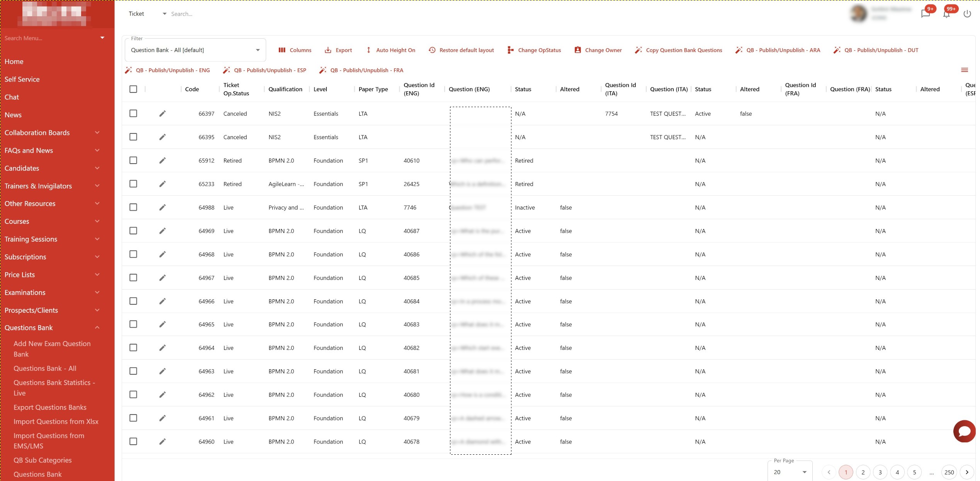
Task: Go to Self Service menu item
Action: click(x=22, y=79)
